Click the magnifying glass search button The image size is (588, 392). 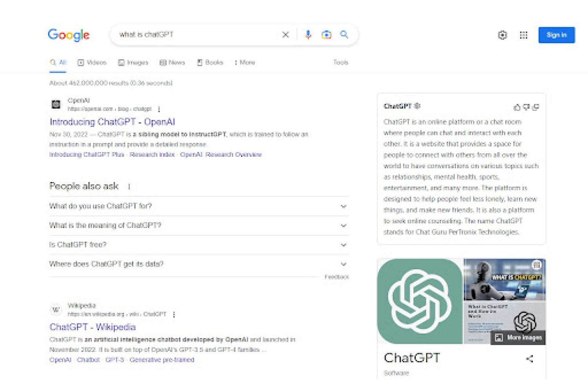pyautogui.click(x=344, y=34)
